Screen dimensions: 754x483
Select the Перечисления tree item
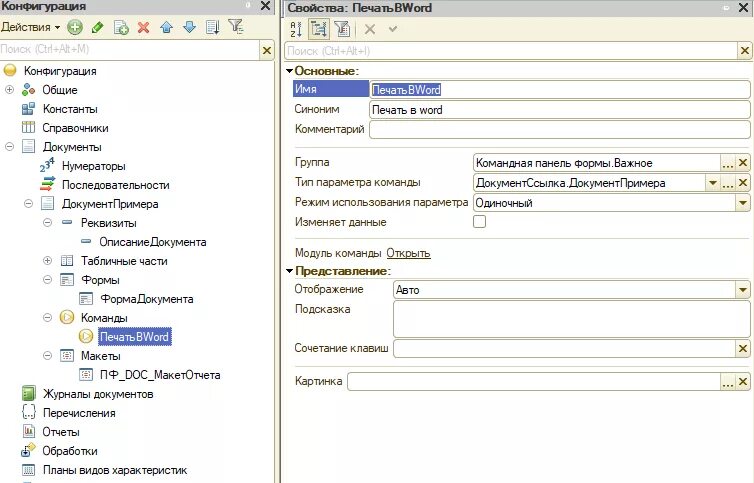point(79,413)
